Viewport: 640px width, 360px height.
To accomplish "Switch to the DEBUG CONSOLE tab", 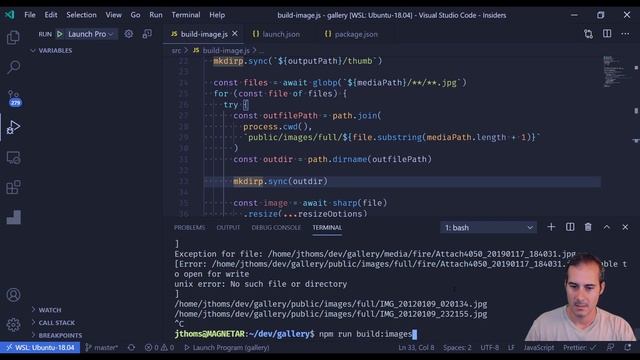I will click(276, 227).
